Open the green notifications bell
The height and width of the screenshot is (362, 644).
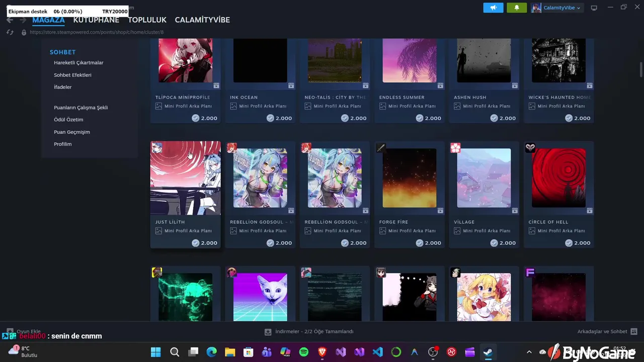click(x=517, y=8)
